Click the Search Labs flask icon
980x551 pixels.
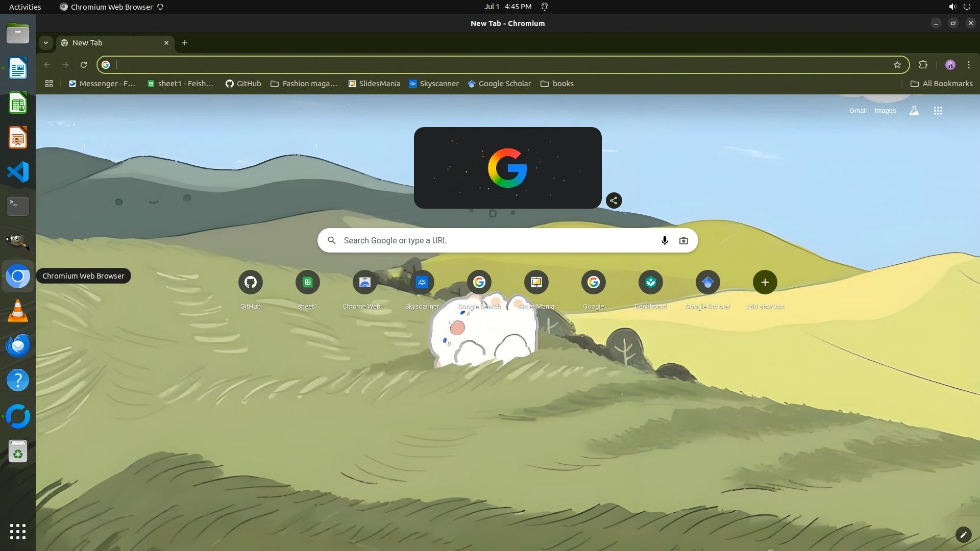[x=914, y=111]
